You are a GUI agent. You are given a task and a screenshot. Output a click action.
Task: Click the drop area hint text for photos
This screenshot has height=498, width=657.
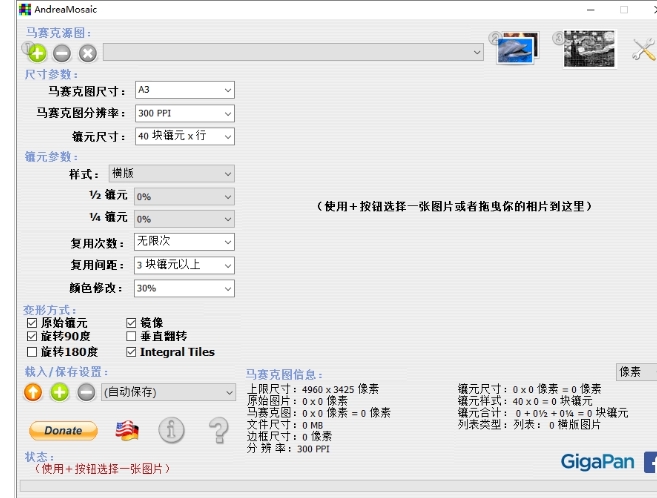[454, 206]
